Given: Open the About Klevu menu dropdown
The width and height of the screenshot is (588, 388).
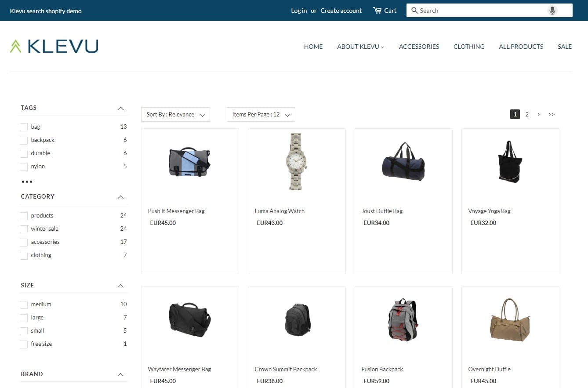Looking at the screenshot, I should [x=360, y=47].
